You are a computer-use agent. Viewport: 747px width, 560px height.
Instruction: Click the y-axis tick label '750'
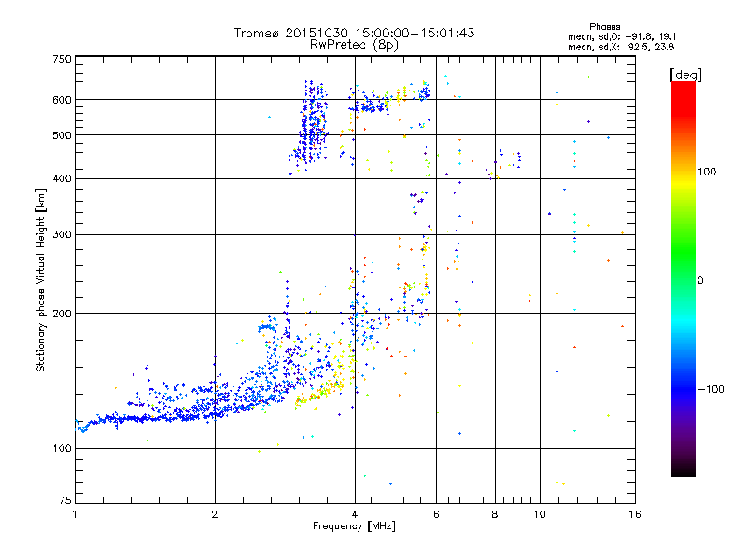(x=62, y=59)
